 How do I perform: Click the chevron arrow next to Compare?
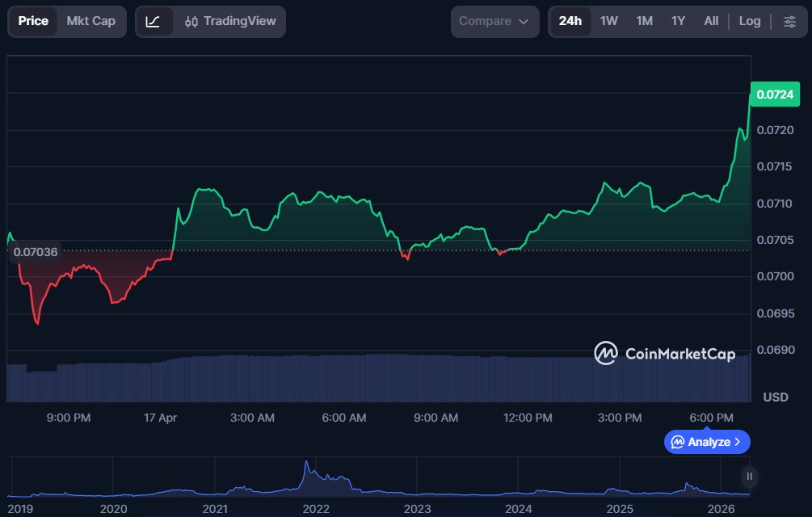(524, 22)
